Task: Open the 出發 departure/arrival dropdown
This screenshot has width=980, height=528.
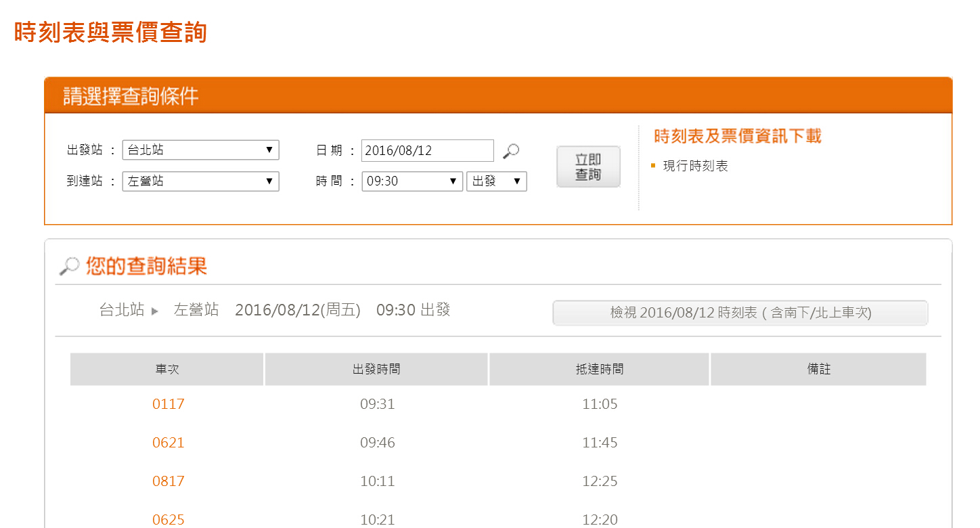Action: [497, 181]
